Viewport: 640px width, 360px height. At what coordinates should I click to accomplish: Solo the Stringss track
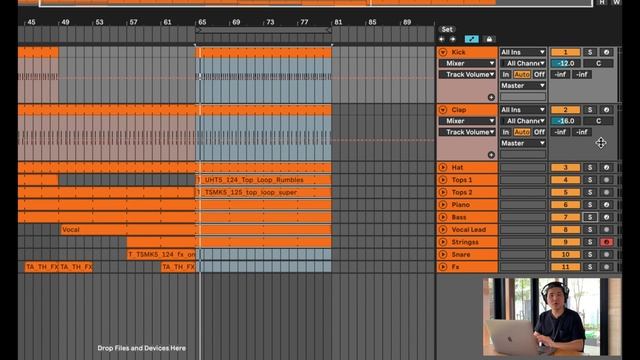(590, 242)
